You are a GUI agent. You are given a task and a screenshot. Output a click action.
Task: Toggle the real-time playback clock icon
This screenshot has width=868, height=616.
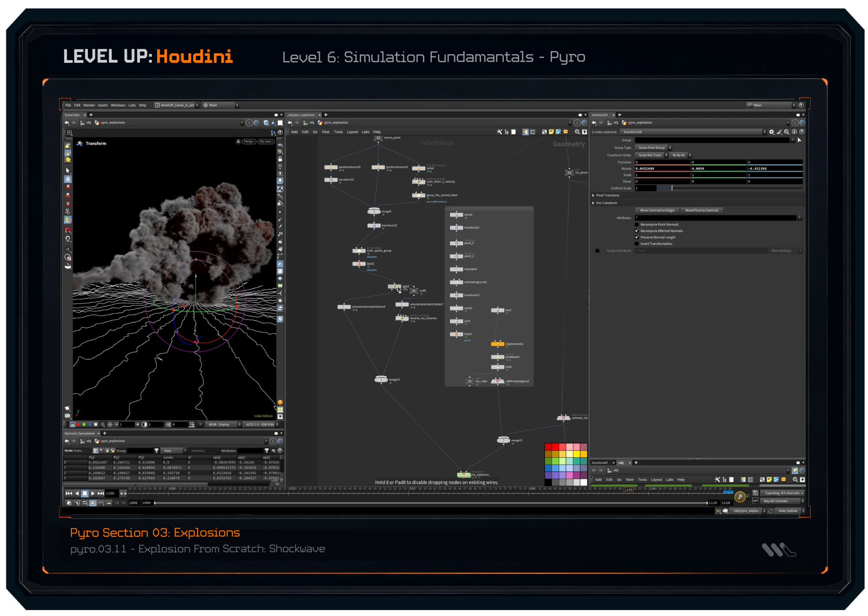click(x=92, y=503)
